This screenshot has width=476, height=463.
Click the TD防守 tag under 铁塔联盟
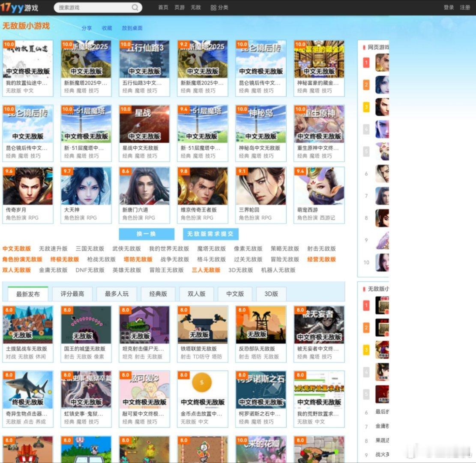tap(201, 356)
